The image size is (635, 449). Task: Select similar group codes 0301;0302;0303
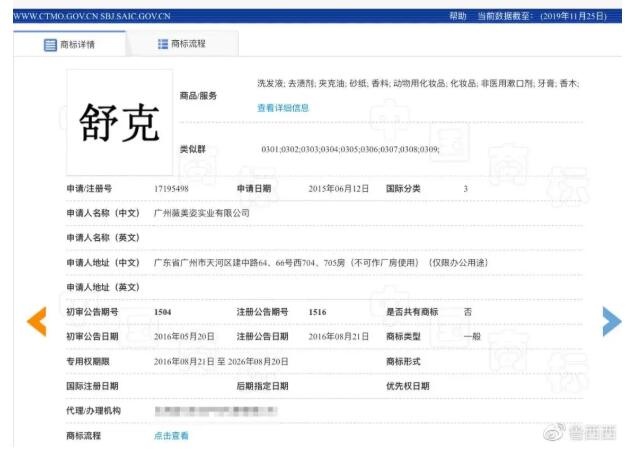(x=350, y=149)
